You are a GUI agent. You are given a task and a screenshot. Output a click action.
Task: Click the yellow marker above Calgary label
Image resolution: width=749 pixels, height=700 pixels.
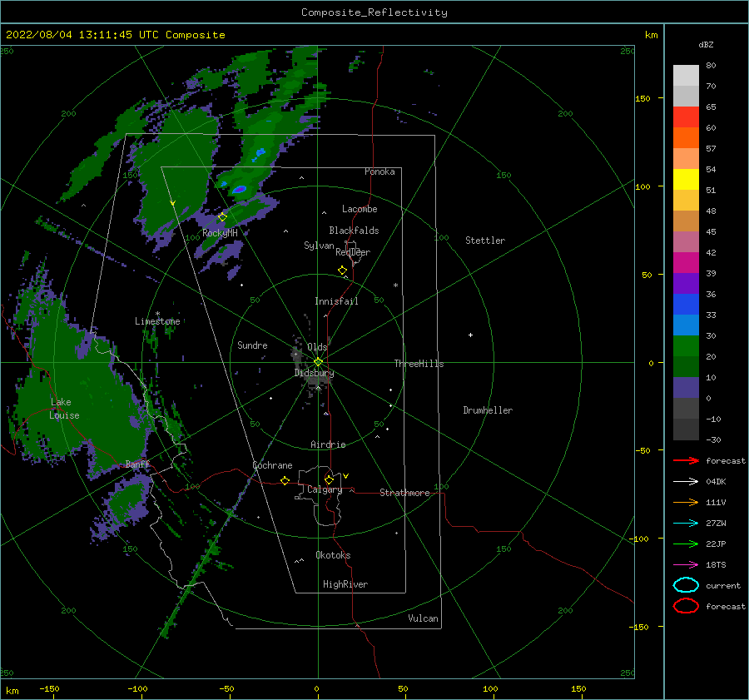pos(329,479)
